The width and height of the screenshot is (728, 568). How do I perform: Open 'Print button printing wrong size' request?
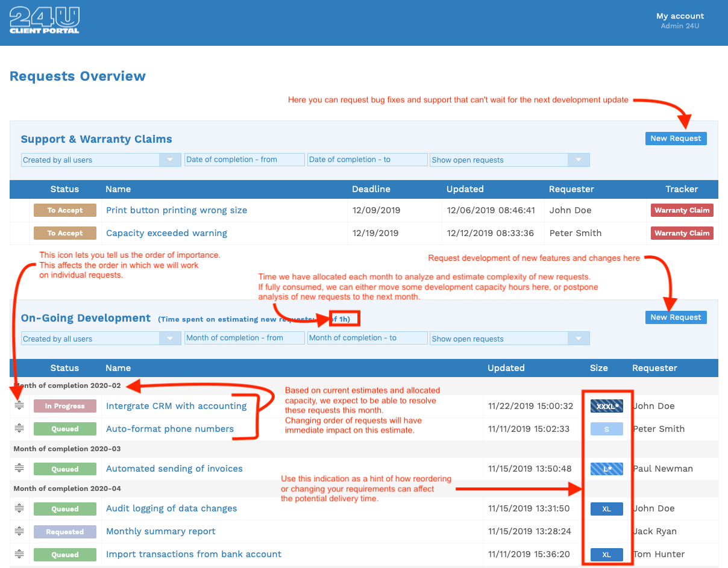(177, 210)
